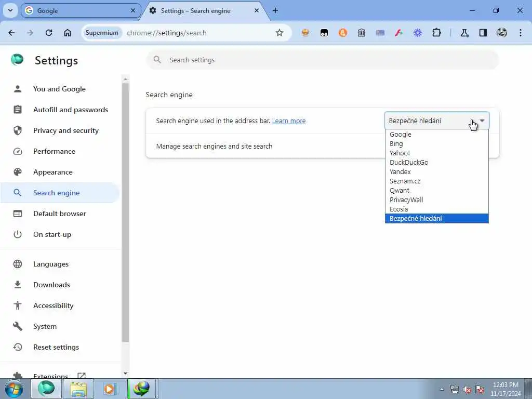Open the Chrome Labs flask icon
This screenshot has width=532, height=399.
[464, 33]
